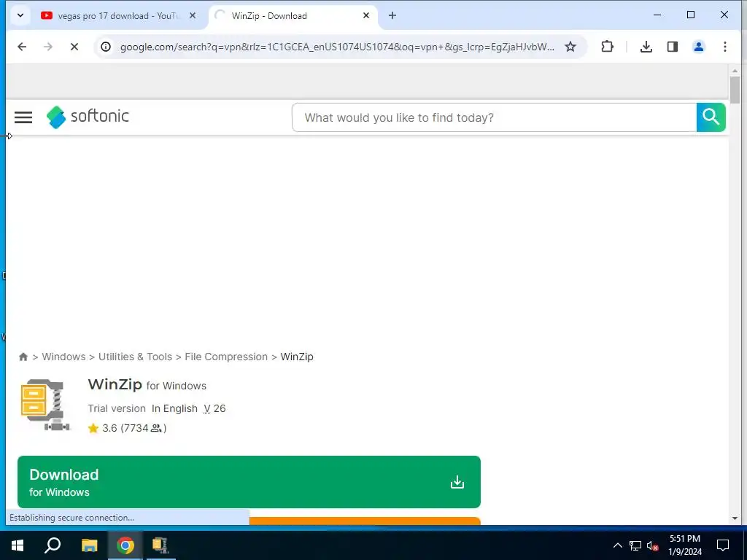
Task: Bookmark this page with the star icon
Action: [x=570, y=47]
